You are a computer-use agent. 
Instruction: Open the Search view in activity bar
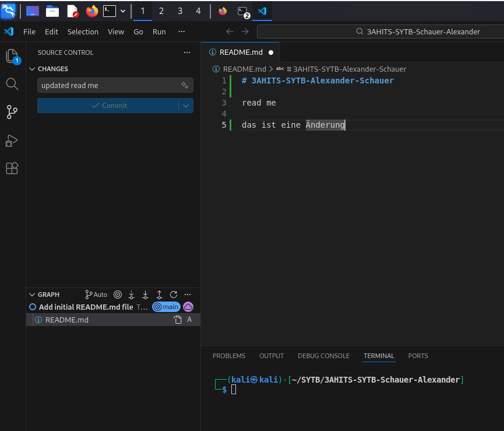click(12, 84)
